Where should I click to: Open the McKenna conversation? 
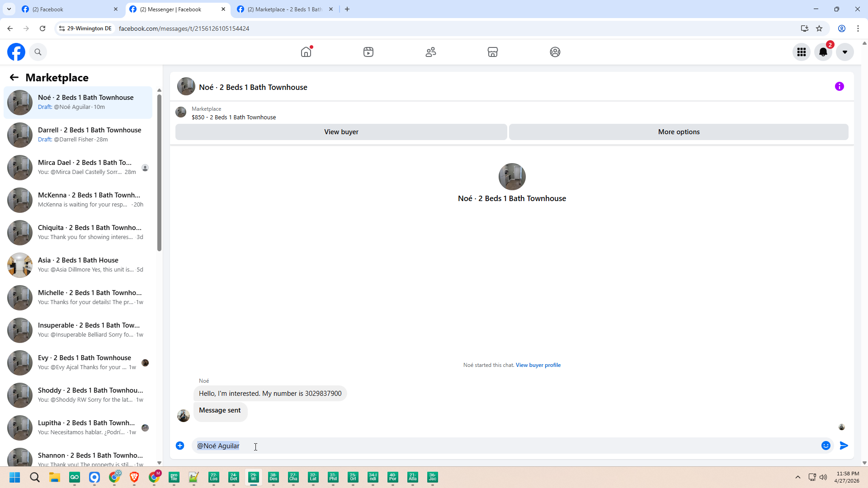pos(78,200)
